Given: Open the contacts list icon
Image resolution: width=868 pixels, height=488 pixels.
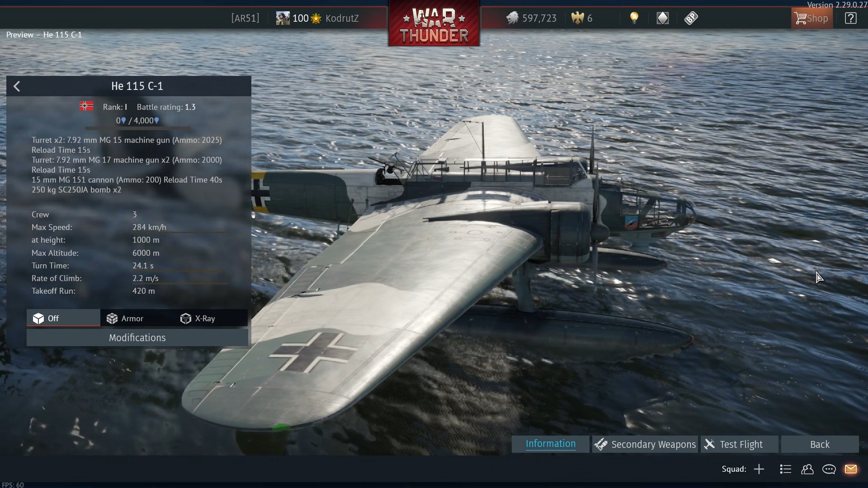Looking at the screenshot, I should point(807,469).
